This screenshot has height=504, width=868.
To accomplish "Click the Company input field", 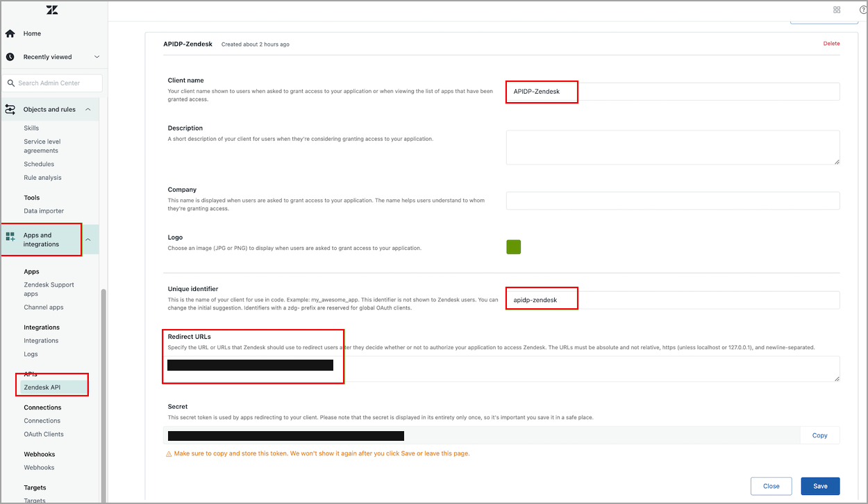I will pyautogui.click(x=673, y=201).
